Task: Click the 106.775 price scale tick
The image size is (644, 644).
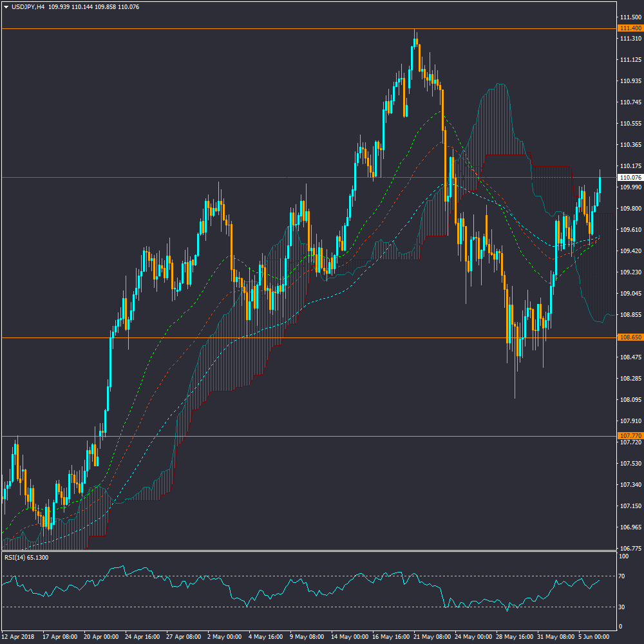Action: [630, 549]
